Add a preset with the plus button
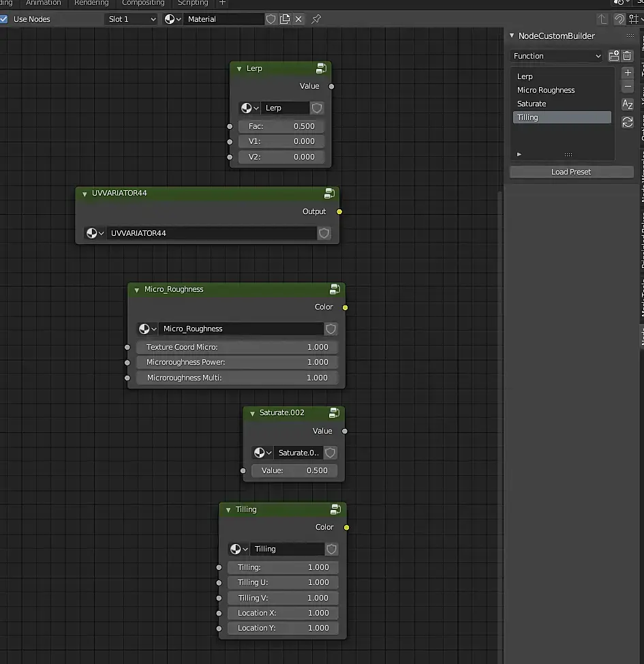This screenshot has height=664, width=644. [x=628, y=73]
